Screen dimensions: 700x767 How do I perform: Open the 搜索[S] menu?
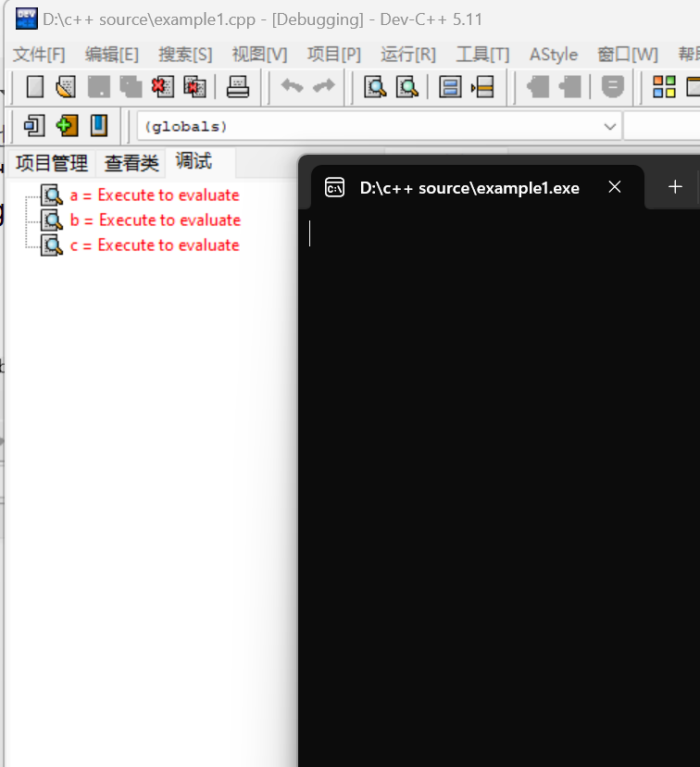point(185,55)
